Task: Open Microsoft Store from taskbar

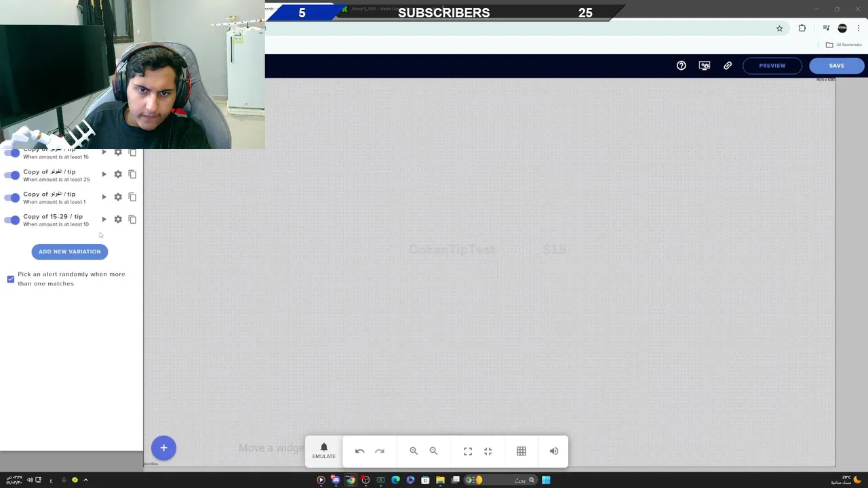Action: coord(425,480)
